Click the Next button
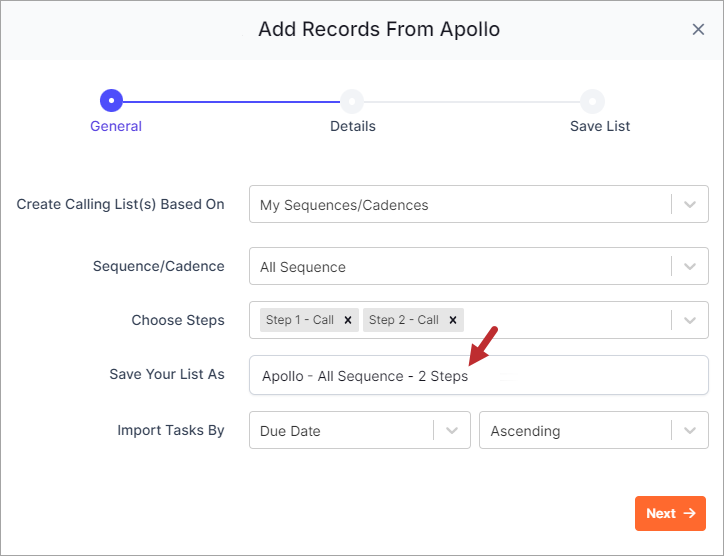The height and width of the screenshot is (556, 724). (x=670, y=514)
